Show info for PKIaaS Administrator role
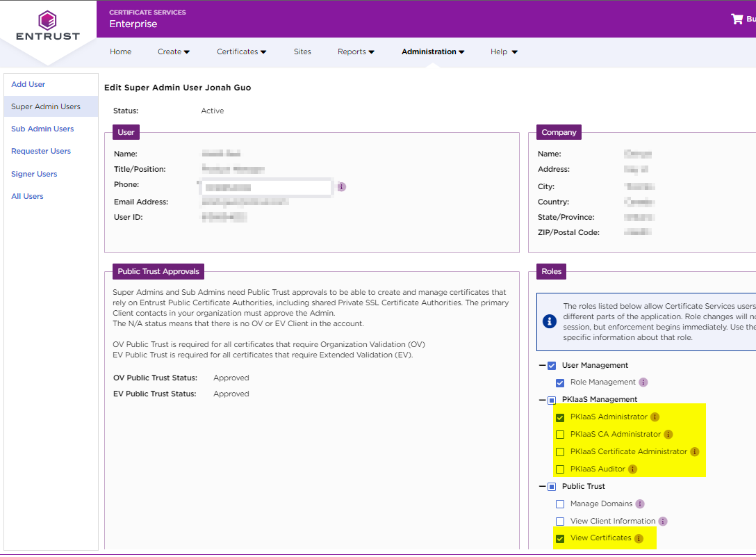The height and width of the screenshot is (557, 756). pyautogui.click(x=655, y=417)
